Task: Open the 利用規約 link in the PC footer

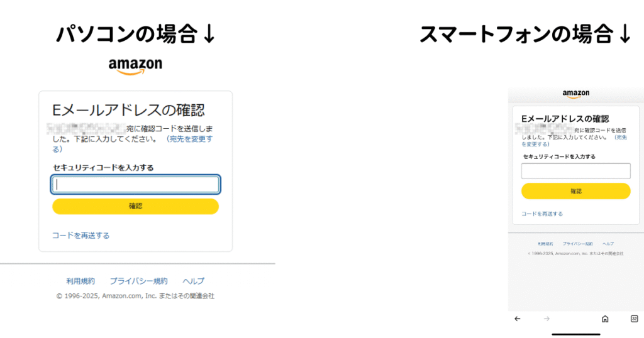Action: pos(80,281)
